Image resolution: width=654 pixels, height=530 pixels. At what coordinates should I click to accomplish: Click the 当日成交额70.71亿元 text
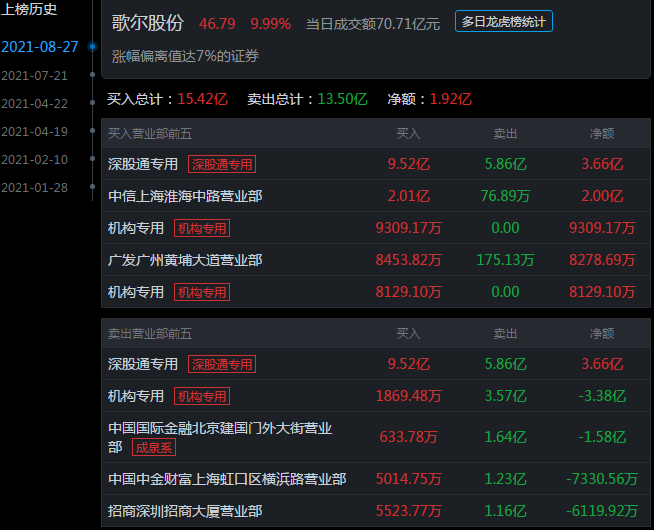point(373,24)
